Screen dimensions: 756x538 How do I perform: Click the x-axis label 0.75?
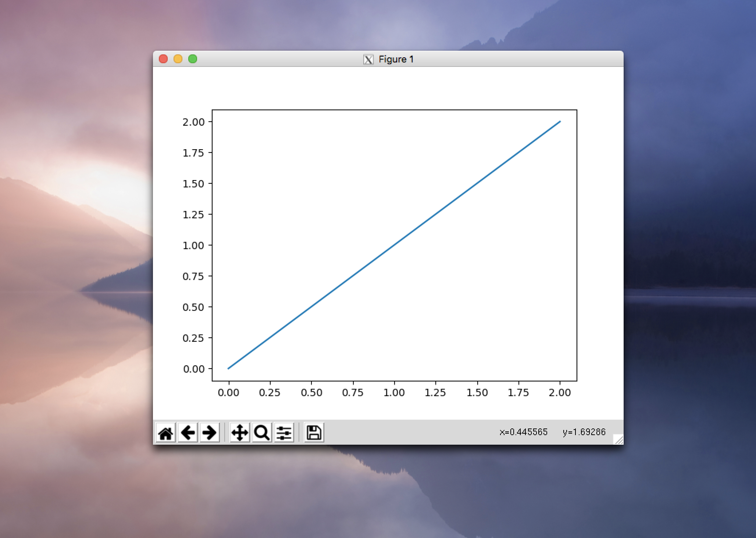[353, 393]
